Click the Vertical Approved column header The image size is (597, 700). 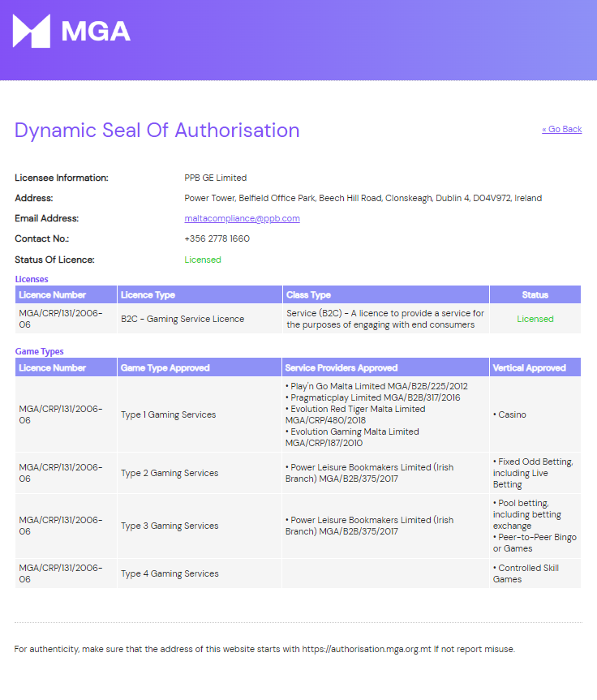tap(535, 367)
